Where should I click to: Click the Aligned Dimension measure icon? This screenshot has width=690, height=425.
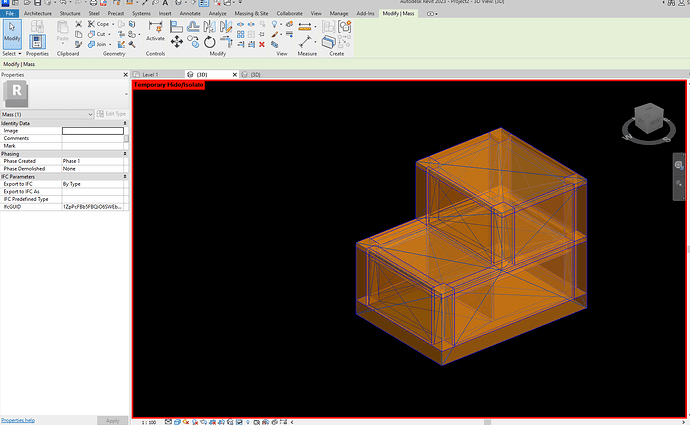(x=305, y=27)
